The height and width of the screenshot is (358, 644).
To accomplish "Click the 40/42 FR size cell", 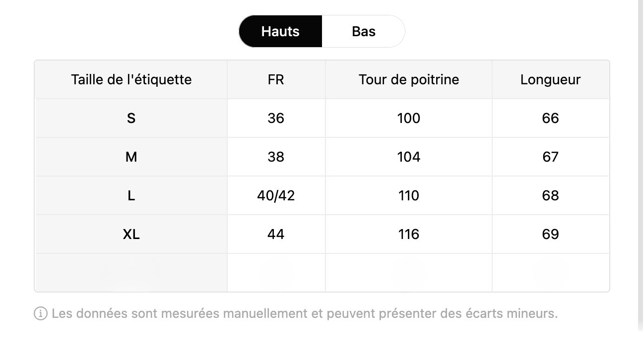I will point(276,195).
